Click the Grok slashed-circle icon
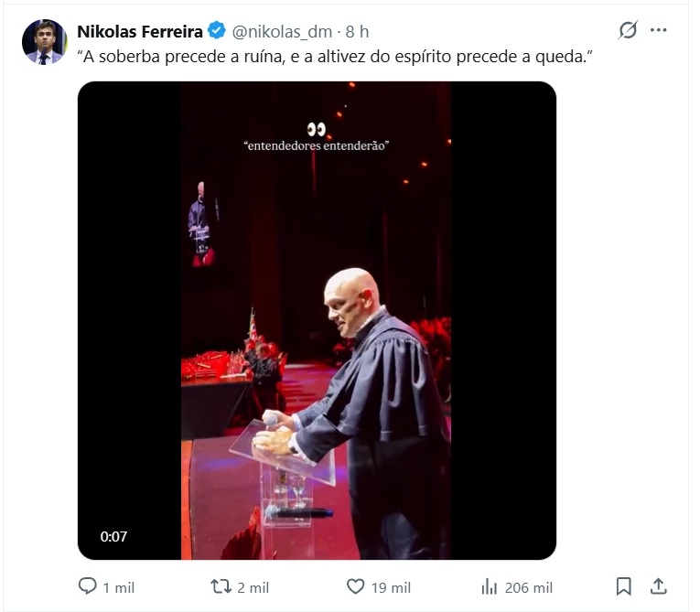 628,30
